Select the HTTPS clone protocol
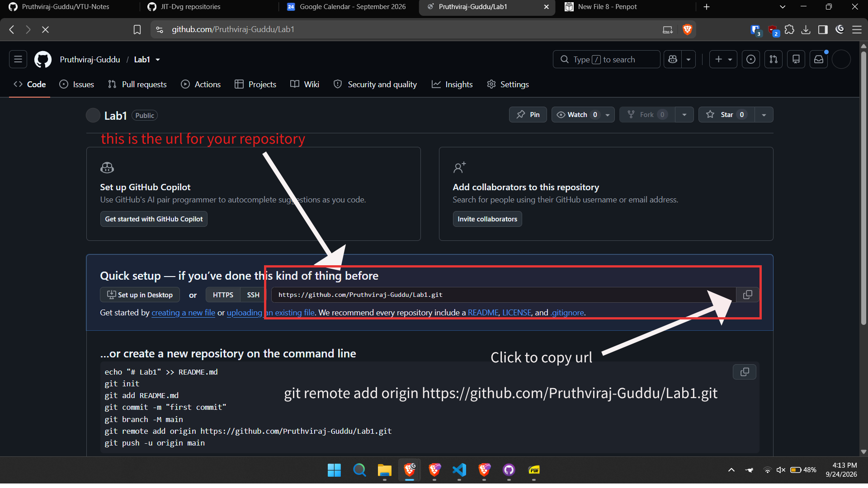868x488 pixels. click(x=223, y=295)
